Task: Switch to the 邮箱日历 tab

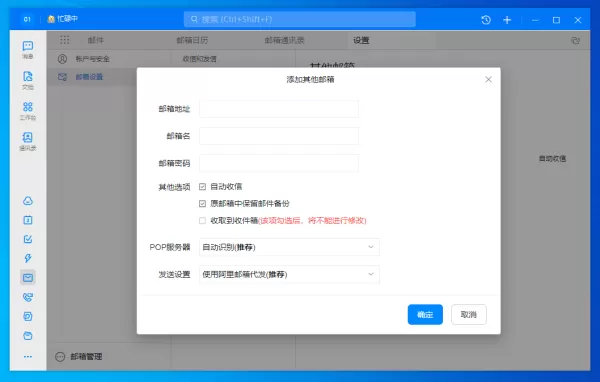Action: [192, 40]
